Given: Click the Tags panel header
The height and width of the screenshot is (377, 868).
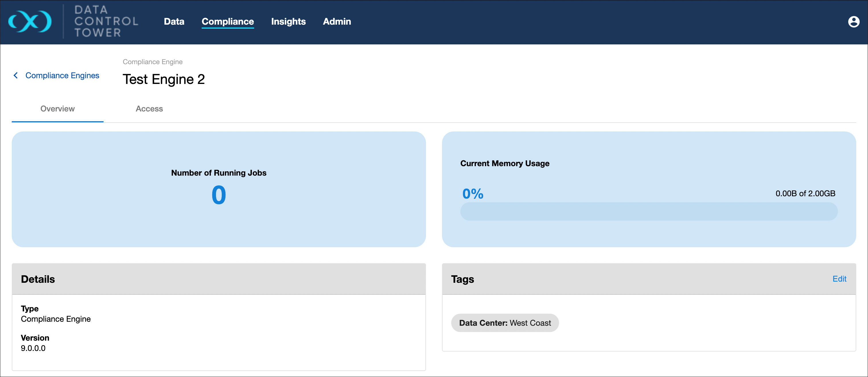Looking at the screenshot, I should 649,279.
